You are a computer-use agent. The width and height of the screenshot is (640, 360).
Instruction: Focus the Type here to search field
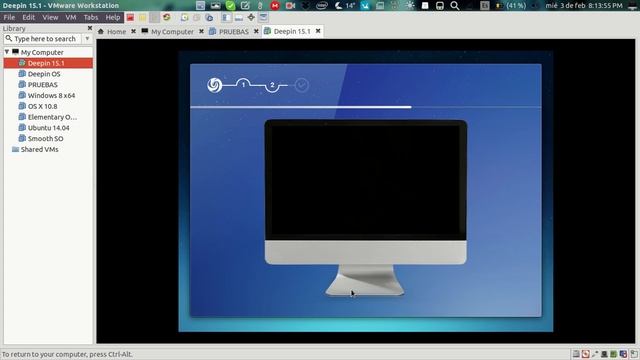point(42,39)
